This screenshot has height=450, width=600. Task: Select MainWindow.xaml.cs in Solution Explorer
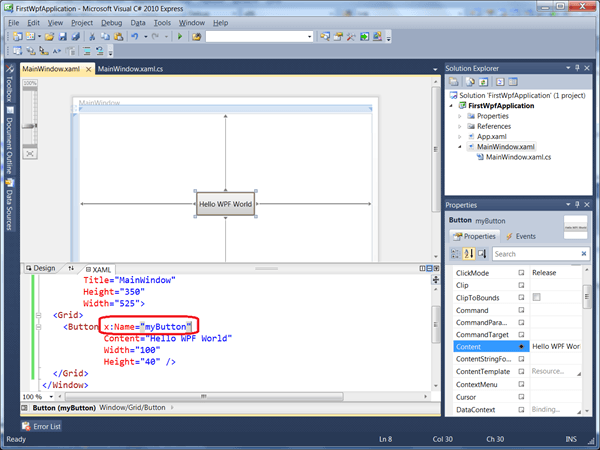pos(514,157)
